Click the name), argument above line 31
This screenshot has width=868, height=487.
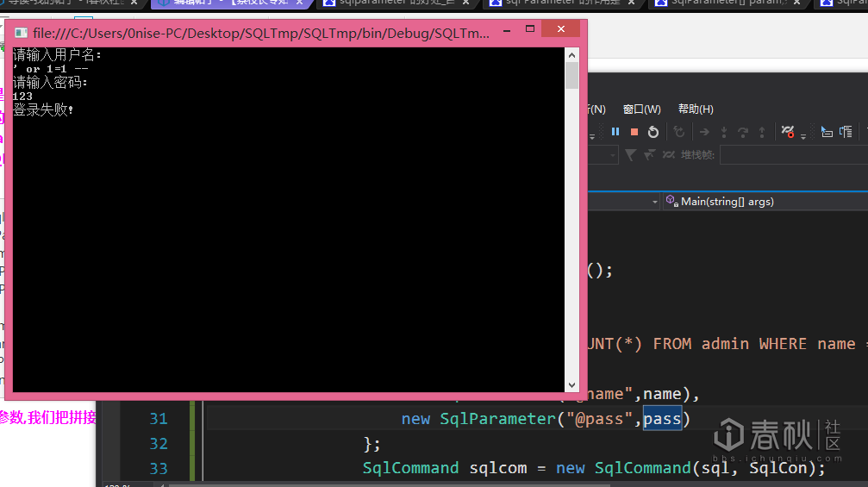tap(671, 394)
